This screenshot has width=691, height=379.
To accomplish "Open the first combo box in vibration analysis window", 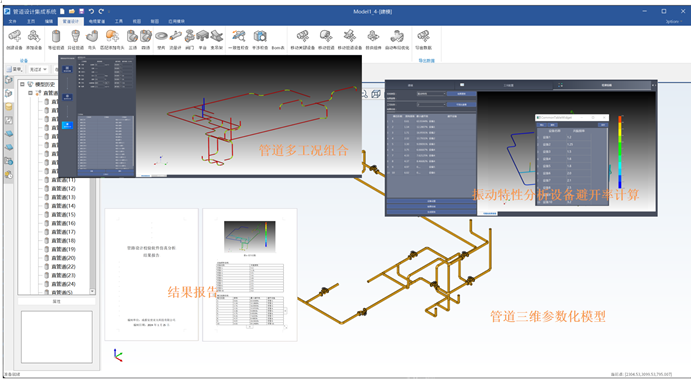I will [x=431, y=94].
